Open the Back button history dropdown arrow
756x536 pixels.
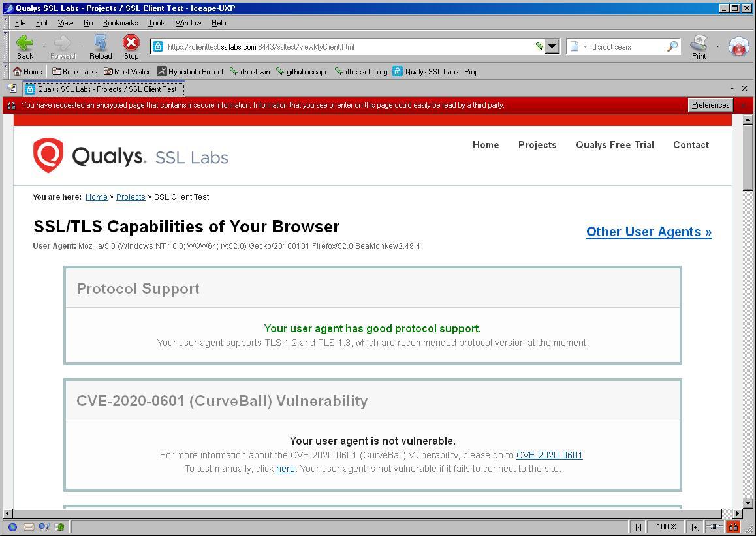click(x=43, y=47)
